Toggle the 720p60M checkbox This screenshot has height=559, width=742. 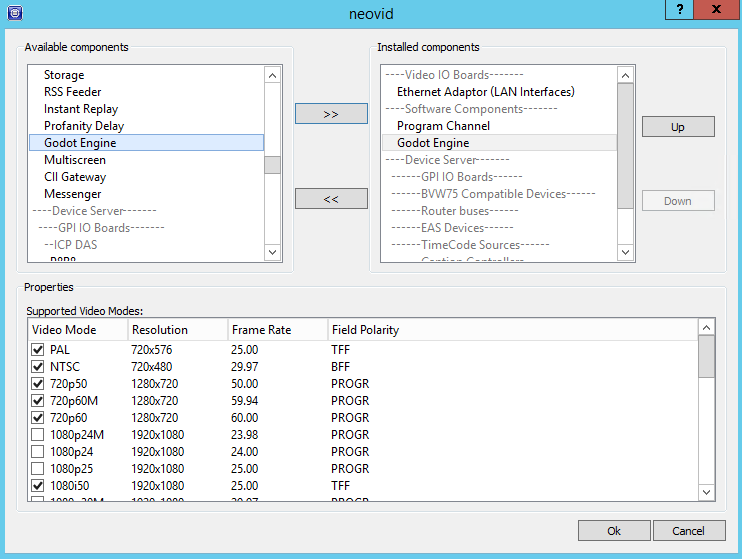(37, 401)
